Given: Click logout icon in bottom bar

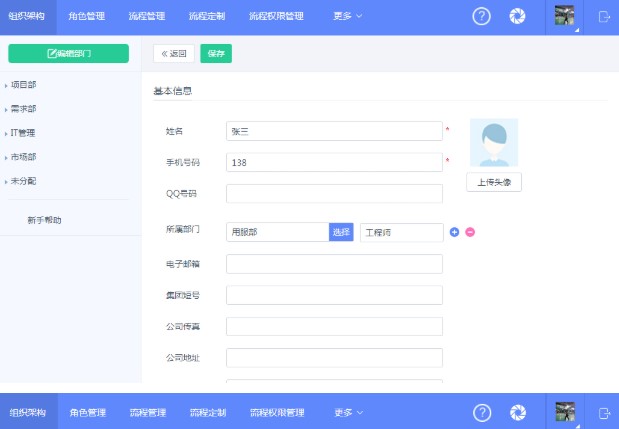Looking at the screenshot, I should 604,413.
